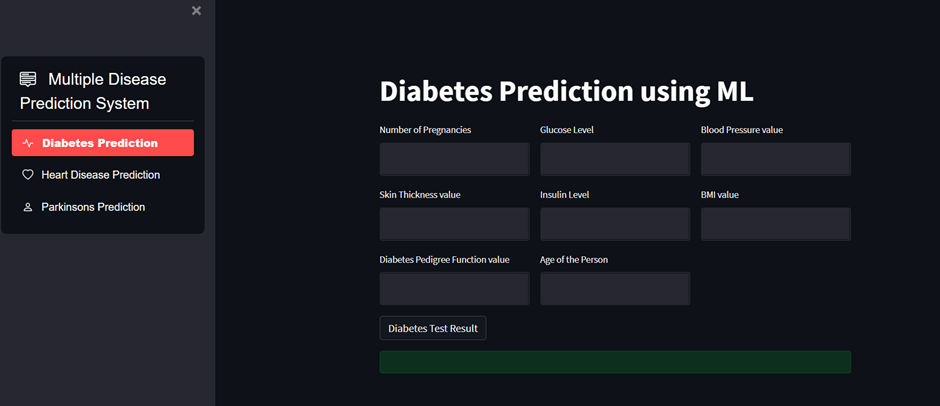Click the Multiple Disease Prediction System menu icon
The image size is (940, 406).
(28, 79)
